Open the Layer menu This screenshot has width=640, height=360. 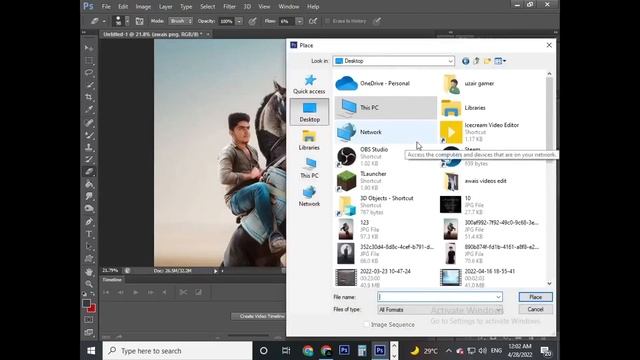(165, 7)
